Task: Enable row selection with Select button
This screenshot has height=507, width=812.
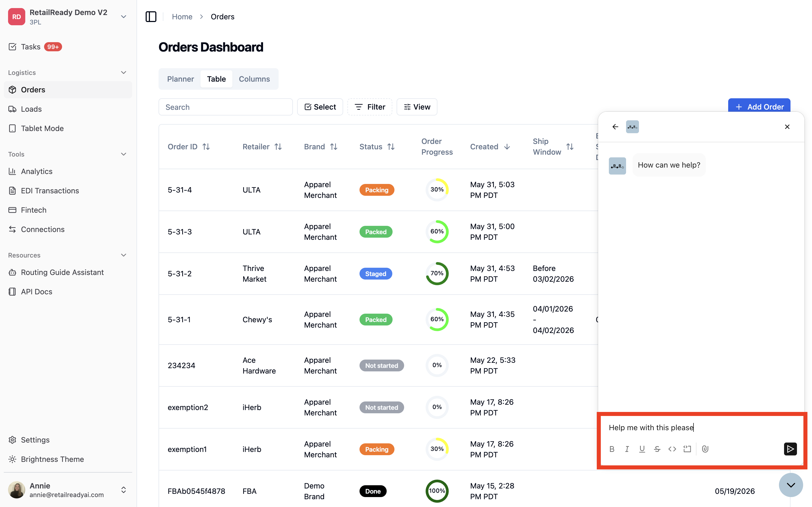Action: pyautogui.click(x=320, y=107)
